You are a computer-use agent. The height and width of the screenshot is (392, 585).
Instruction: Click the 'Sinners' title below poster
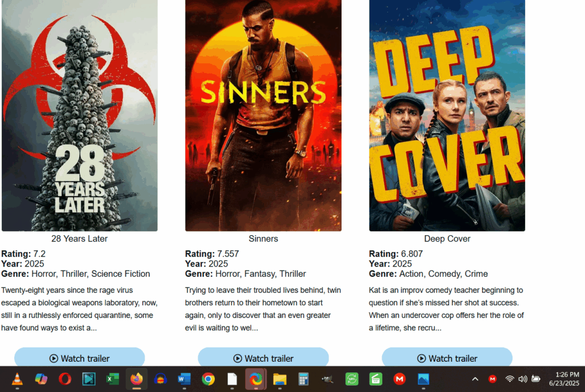[x=263, y=239]
